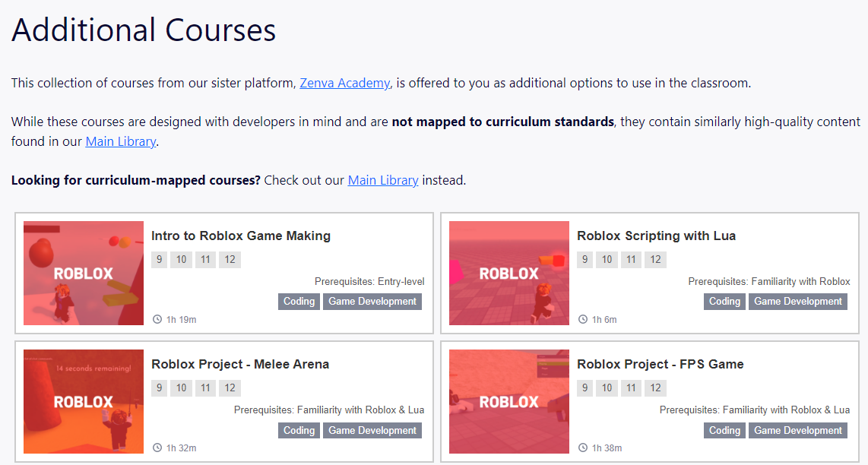Click clock icon beside 1h 38m duration
Viewport: 868px width, 465px height.
tap(583, 448)
